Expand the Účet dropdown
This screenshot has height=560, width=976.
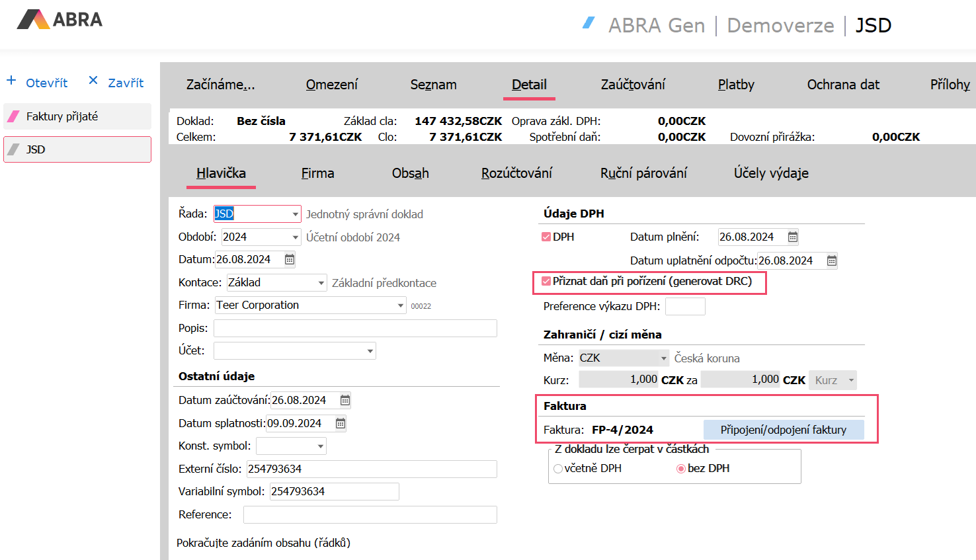pos(370,351)
